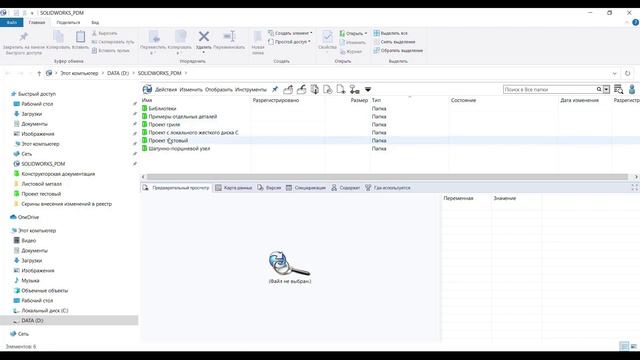Open the PDM toolbar overflow arrow
Image resolution: width=640 pixels, height=360 pixels.
(368, 89)
